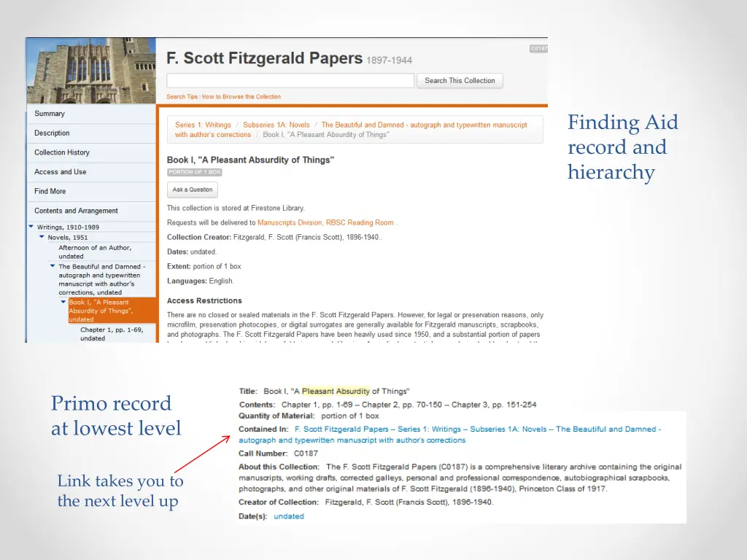Collapse the Book I tree arrow
Image resolution: width=747 pixels, height=560 pixels.
tap(63, 302)
